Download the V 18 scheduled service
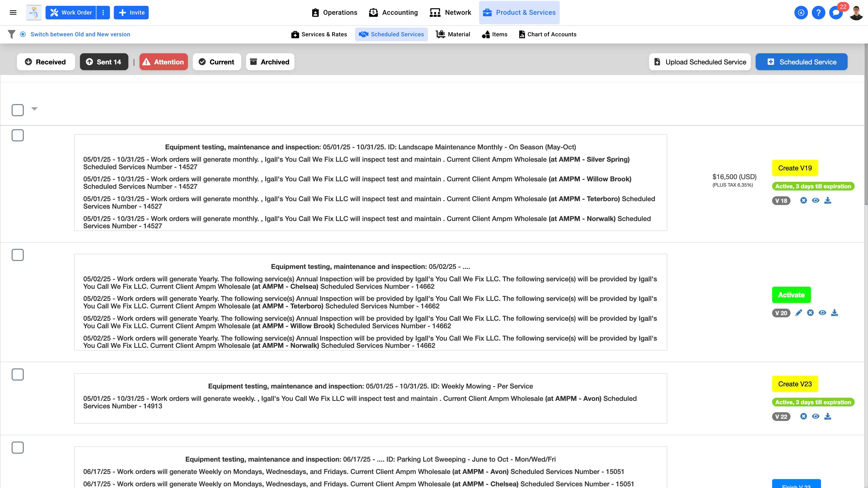 coord(828,201)
